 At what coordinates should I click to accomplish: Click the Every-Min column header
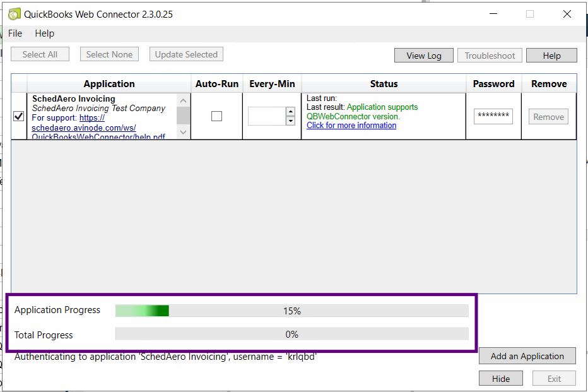272,84
